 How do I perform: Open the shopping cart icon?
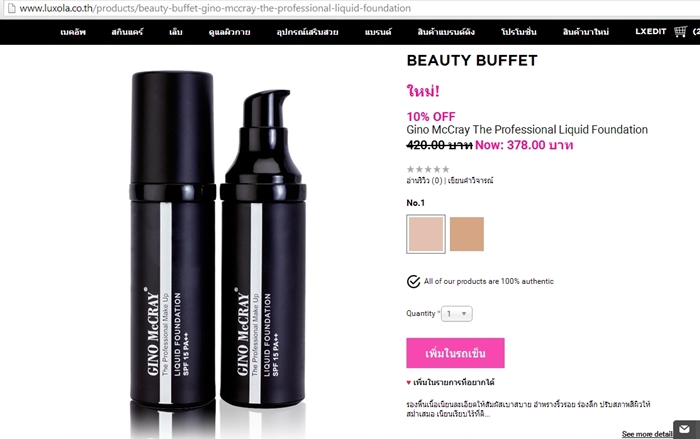pyautogui.click(x=680, y=32)
